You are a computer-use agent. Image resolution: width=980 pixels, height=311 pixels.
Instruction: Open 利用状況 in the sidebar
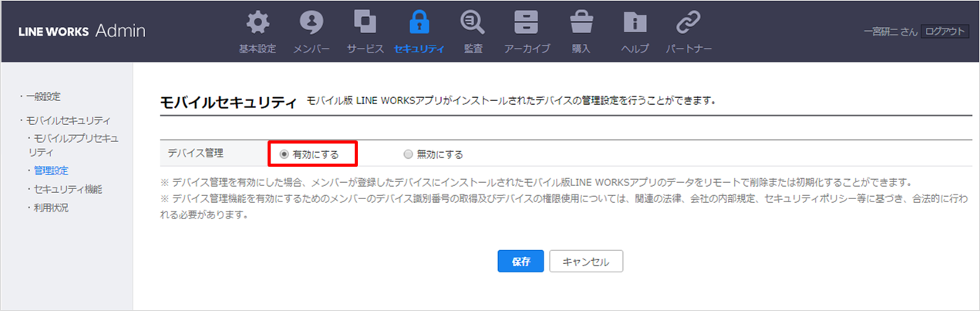(51, 208)
